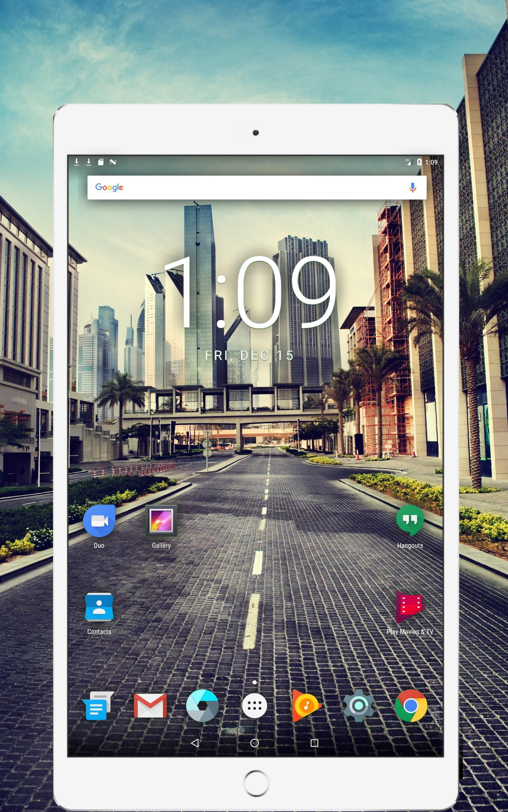This screenshot has height=812, width=508.
Task: Open the Messages app in the dock
Action: 98,706
